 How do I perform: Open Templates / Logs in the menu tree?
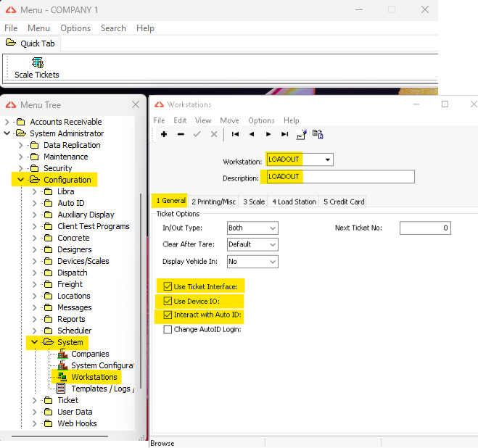pyautogui.click(x=102, y=389)
